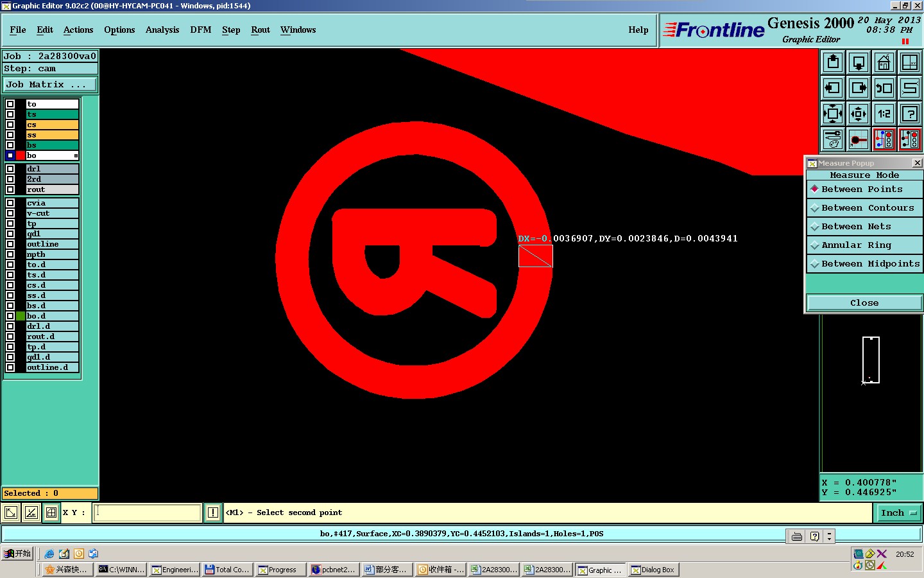The image size is (924, 578).
Task: Click the XY zoom window icon
Action: click(910, 62)
